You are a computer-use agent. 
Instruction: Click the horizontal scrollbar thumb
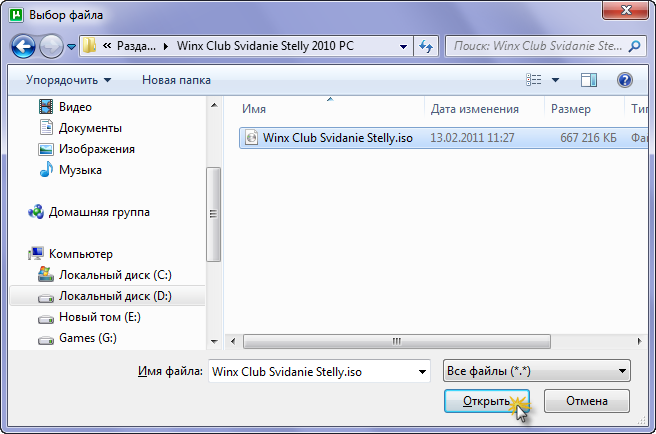point(397,341)
